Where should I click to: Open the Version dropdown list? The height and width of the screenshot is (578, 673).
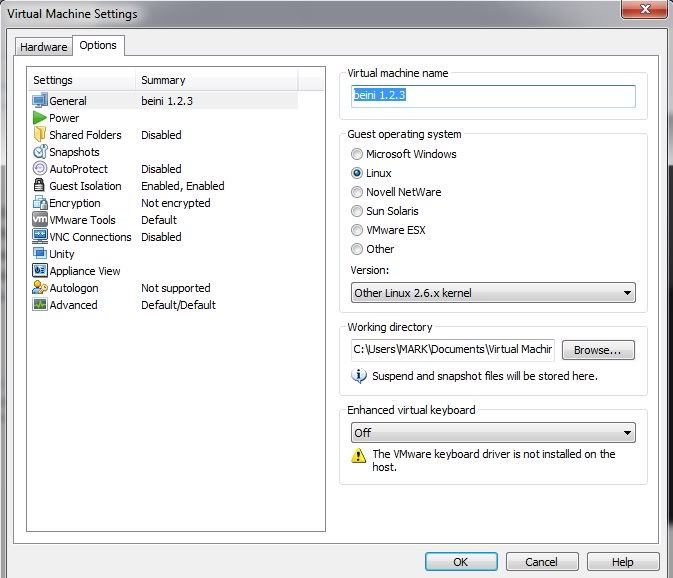pos(493,293)
